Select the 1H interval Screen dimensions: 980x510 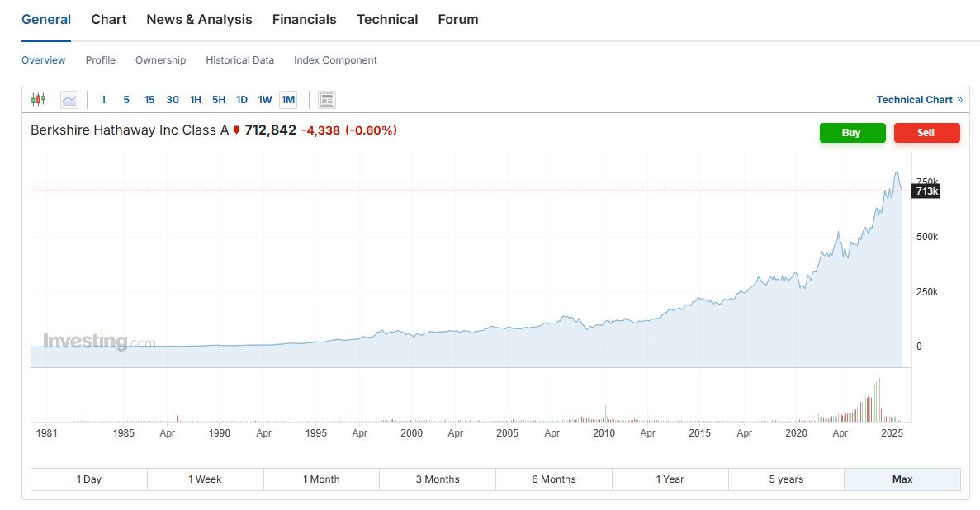[196, 99]
